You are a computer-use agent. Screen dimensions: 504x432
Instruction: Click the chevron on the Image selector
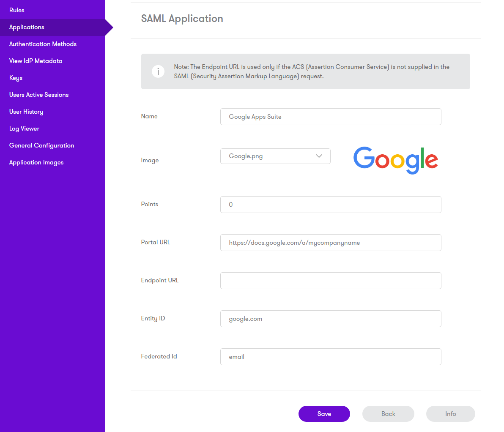[319, 156]
